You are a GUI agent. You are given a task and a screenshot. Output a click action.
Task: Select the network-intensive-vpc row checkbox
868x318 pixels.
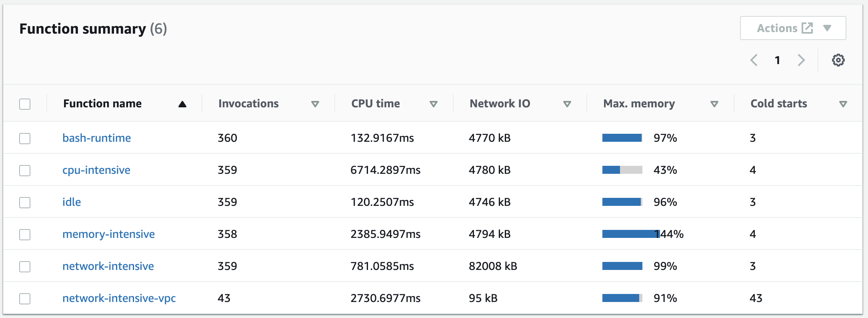tap(25, 299)
